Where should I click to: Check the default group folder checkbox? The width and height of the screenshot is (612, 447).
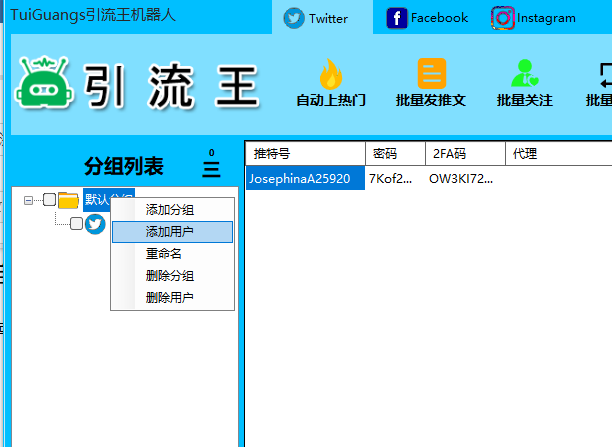49,200
